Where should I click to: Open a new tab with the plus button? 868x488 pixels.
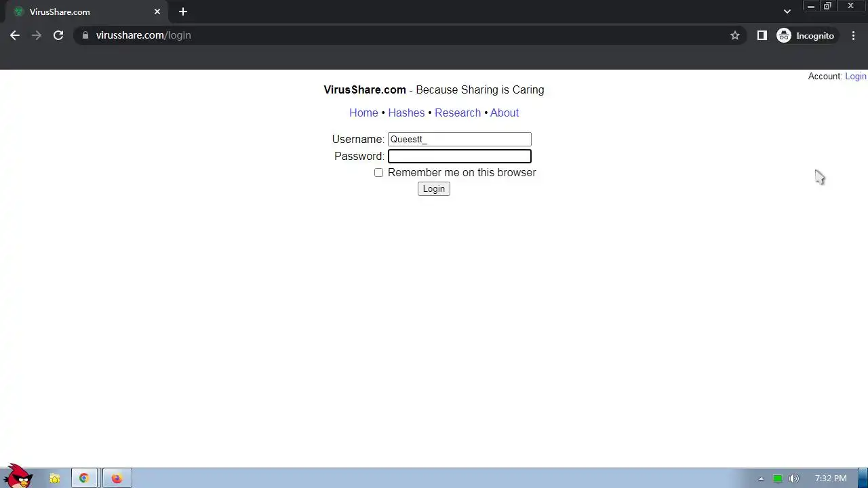tap(183, 12)
